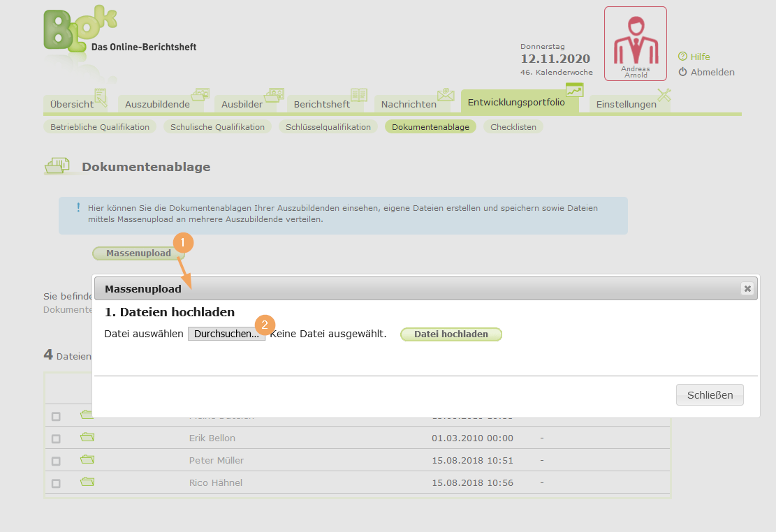Image resolution: width=776 pixels, height=532 pixels.
Task: Check the checkbox for Erik Bellon
Action: pyautogui.click(x=57, y=438)
